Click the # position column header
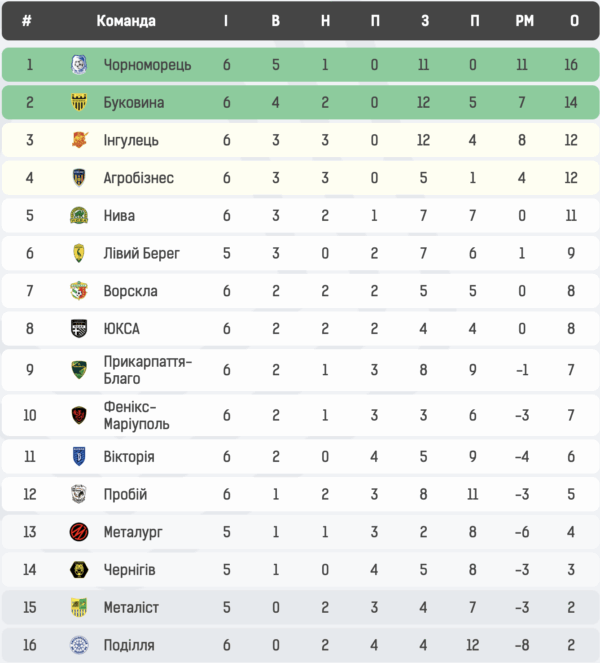The image size is (600, 663). pyautogui.click(x=26, y=21)
